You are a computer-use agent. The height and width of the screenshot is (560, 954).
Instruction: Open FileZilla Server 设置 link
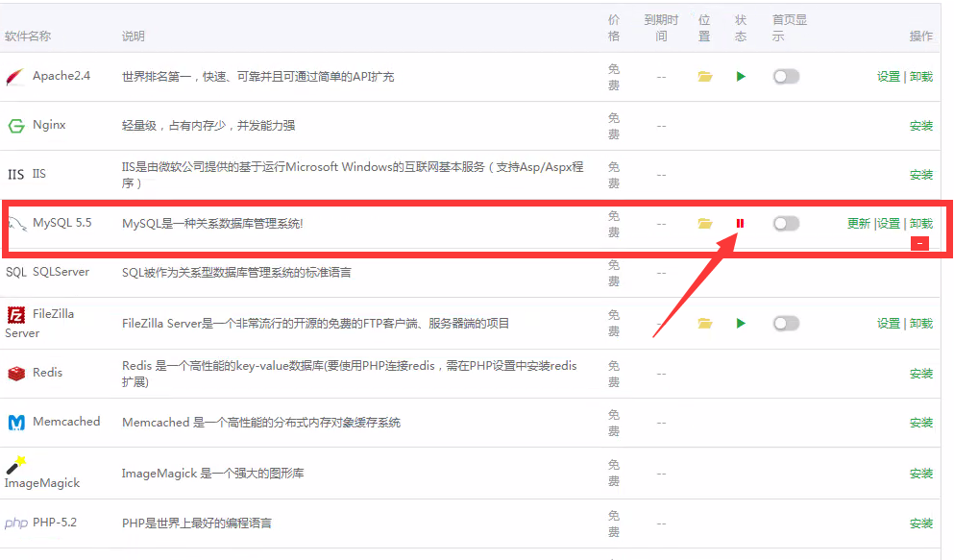(x=889, y=324)
